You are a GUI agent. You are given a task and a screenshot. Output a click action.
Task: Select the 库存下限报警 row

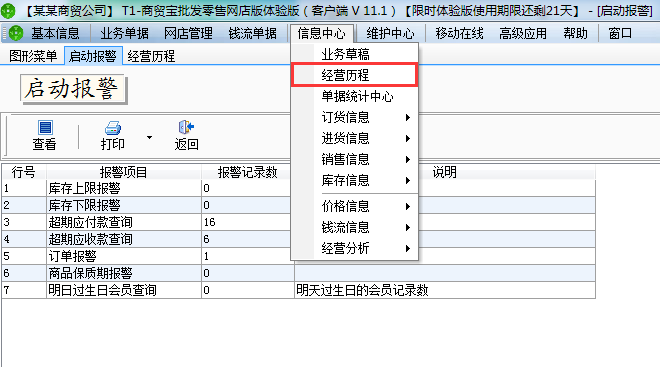pyautogui.click(x=298, y=205)
